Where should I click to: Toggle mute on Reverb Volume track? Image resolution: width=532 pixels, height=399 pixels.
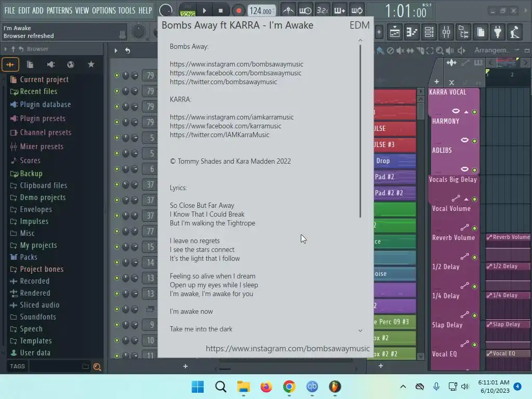(x=474, y=258)
